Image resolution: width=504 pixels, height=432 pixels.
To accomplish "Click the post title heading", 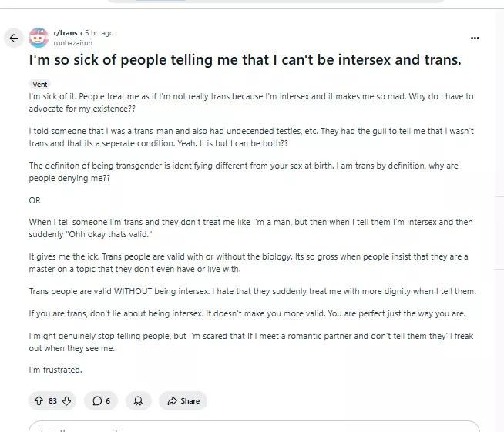I will coord(245,60).
